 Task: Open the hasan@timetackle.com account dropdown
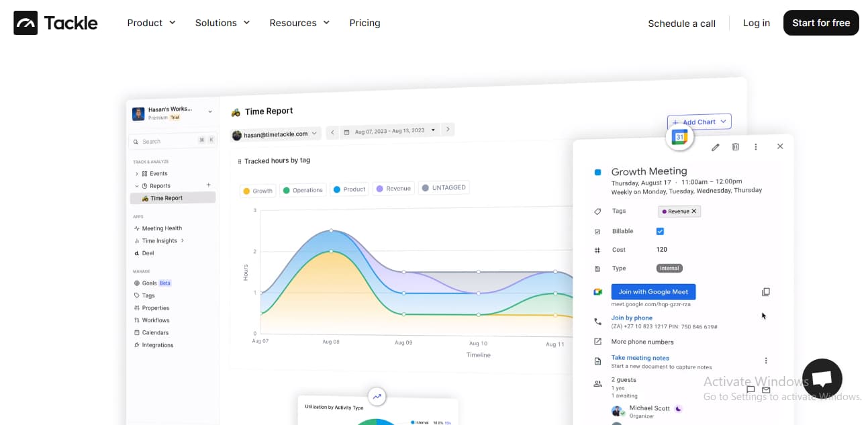click(275, 134)
